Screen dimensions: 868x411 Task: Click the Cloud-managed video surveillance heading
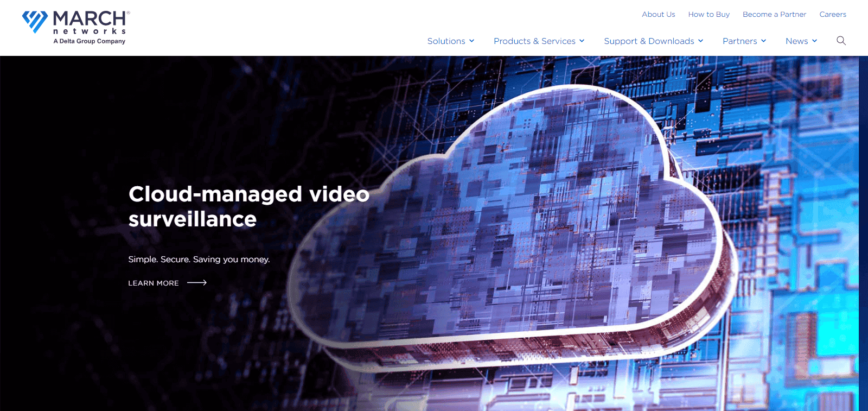click(x=248, y=206)
